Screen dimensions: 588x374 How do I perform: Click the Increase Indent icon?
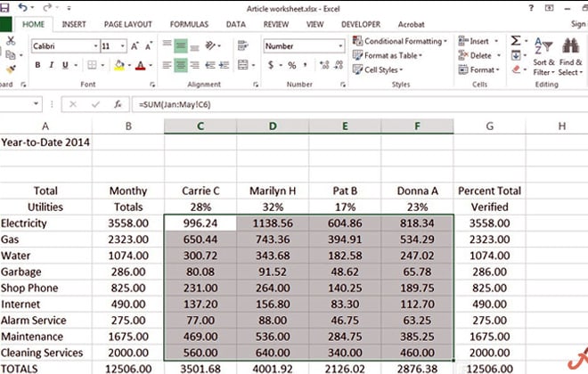pyautogui.click(x=225, y=65)
